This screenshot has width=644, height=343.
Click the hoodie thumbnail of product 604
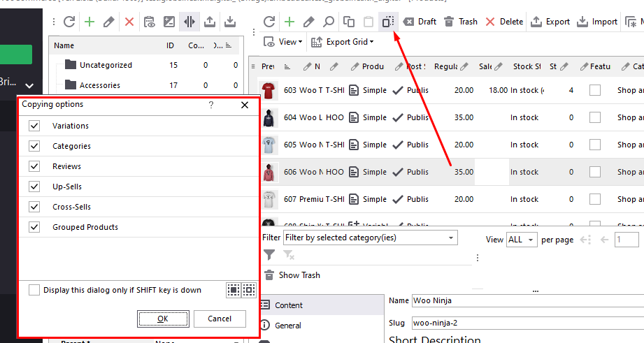(269, 118)
